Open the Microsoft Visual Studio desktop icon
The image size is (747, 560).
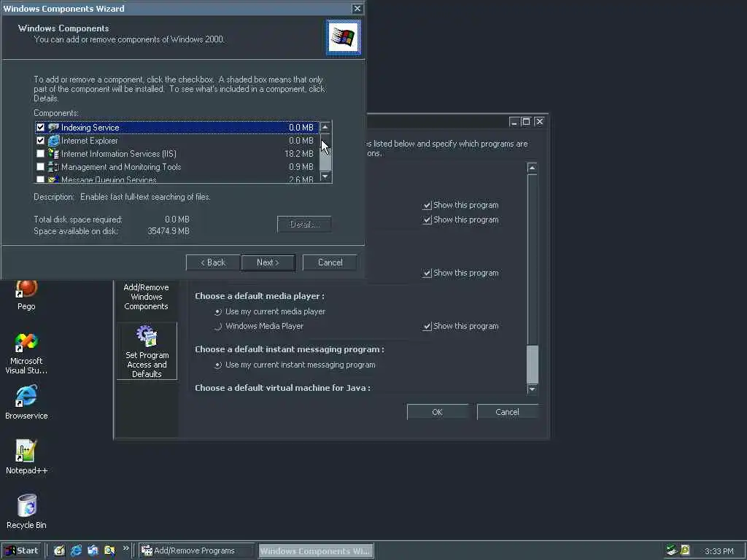pos(26,354)
